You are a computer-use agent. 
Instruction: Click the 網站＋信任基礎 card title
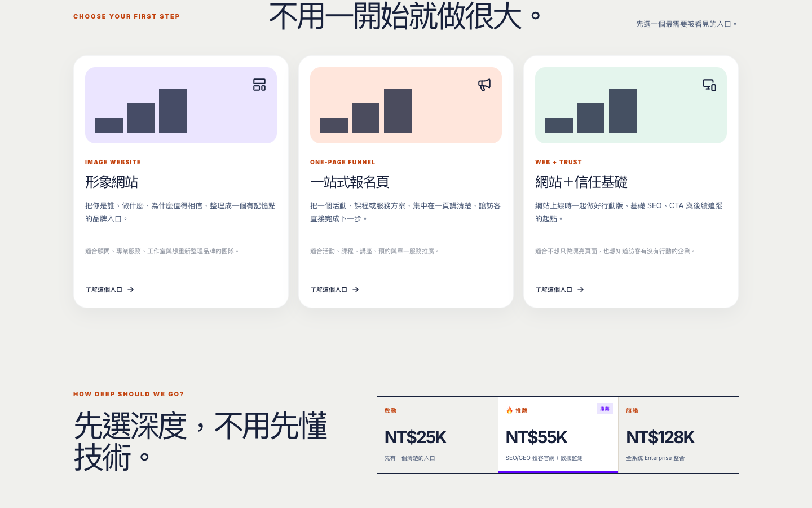pos(581,182)
